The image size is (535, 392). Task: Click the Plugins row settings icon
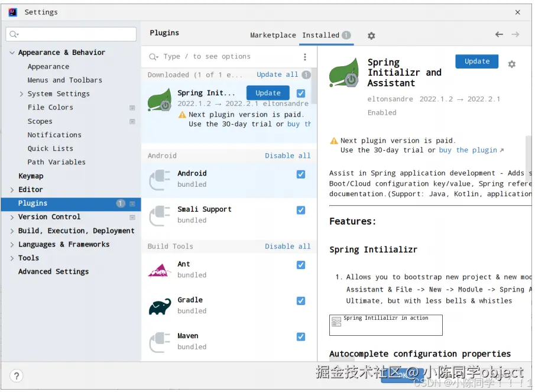click(x=132, y=203)
